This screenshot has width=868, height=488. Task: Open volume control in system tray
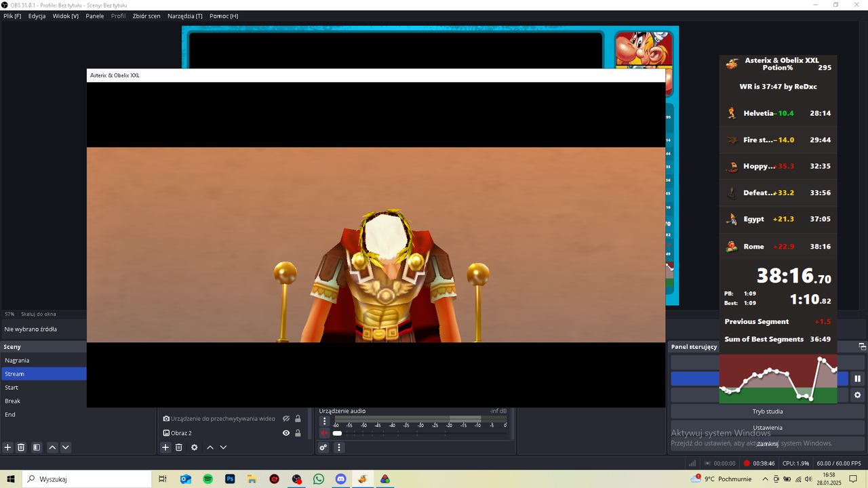(x=808, y=479)
